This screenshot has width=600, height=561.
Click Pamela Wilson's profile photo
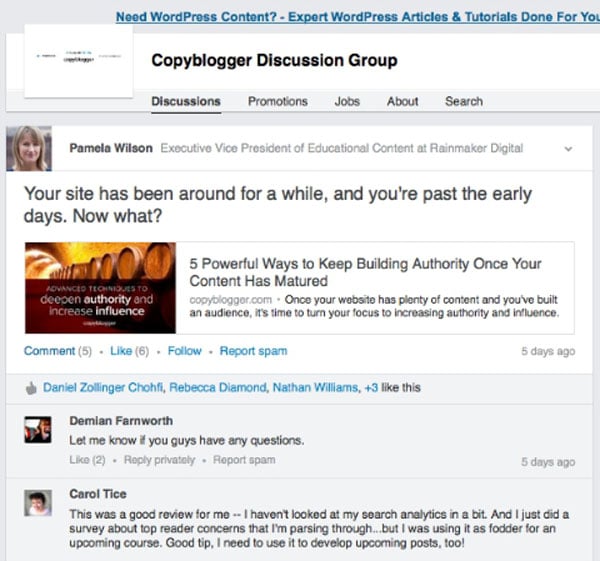[x=29, y=149]
